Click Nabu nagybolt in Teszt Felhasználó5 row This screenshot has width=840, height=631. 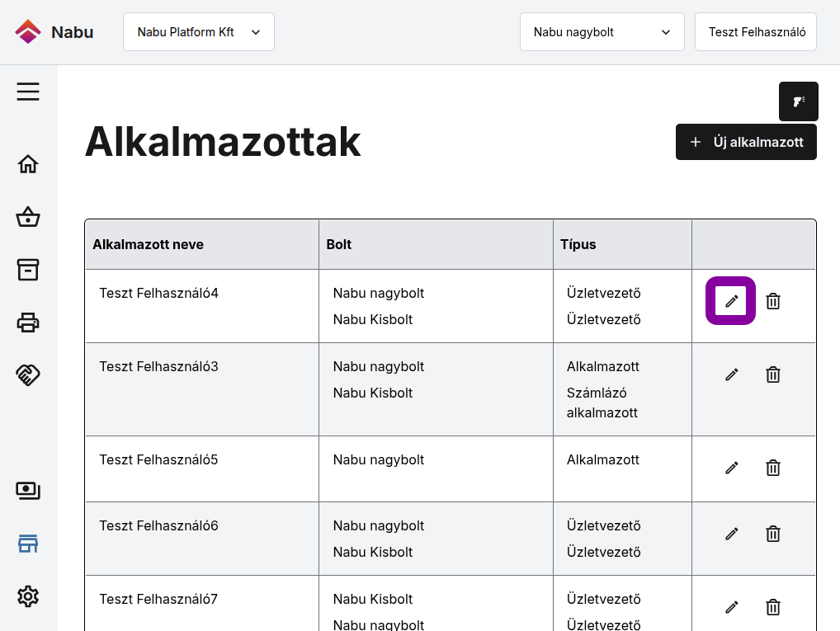tap(379, 459)
